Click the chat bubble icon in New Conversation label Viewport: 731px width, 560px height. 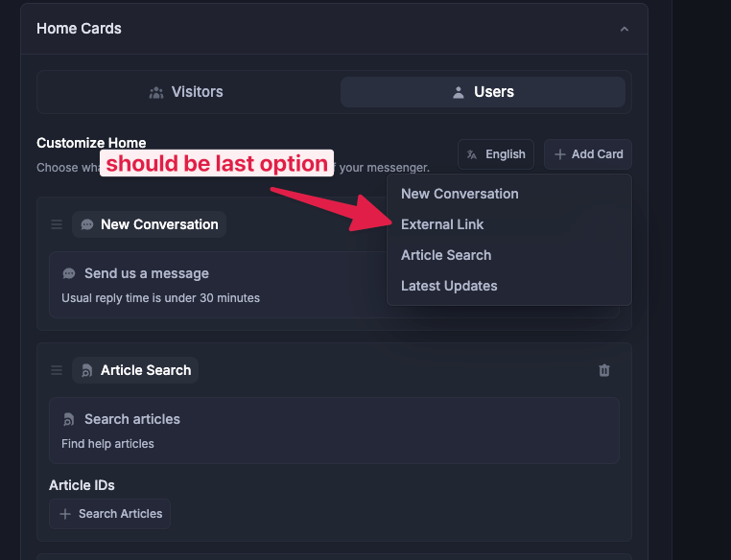pos(87,224)
